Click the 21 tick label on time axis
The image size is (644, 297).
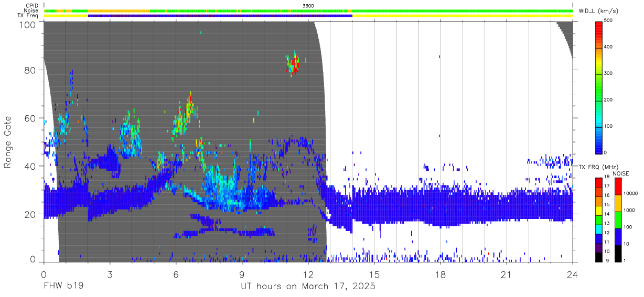click(507, 275)
